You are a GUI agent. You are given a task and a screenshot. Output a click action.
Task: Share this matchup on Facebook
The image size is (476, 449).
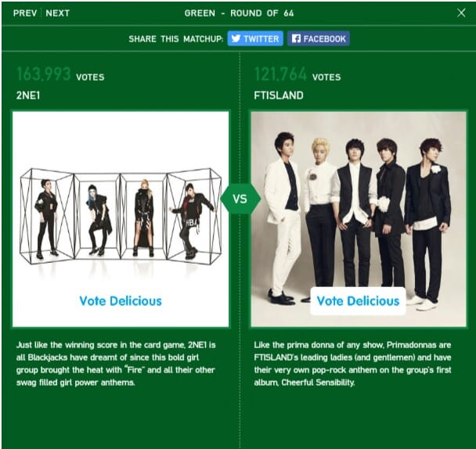pos(319,38)
